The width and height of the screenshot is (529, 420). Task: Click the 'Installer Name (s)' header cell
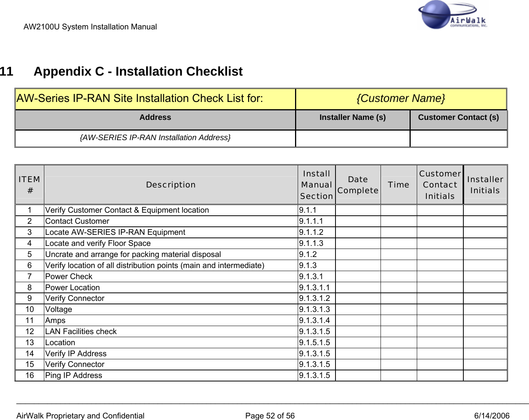tap(353, 120)
